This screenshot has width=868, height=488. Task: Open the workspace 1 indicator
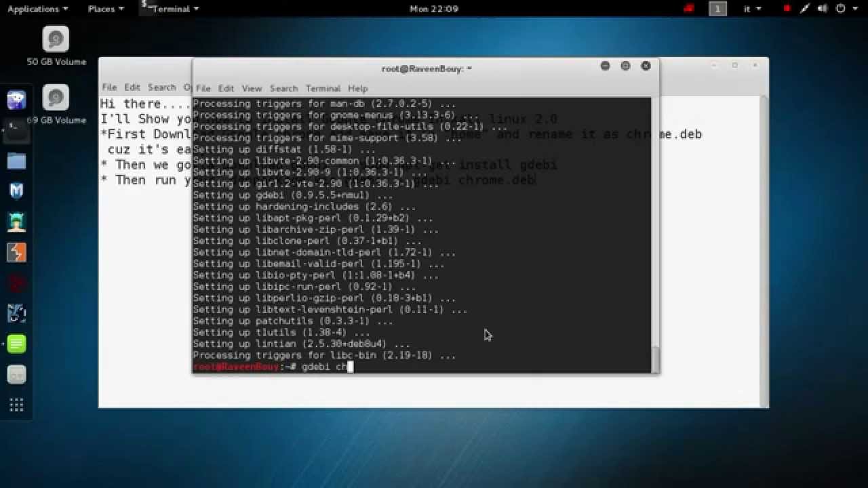(717, 9)
